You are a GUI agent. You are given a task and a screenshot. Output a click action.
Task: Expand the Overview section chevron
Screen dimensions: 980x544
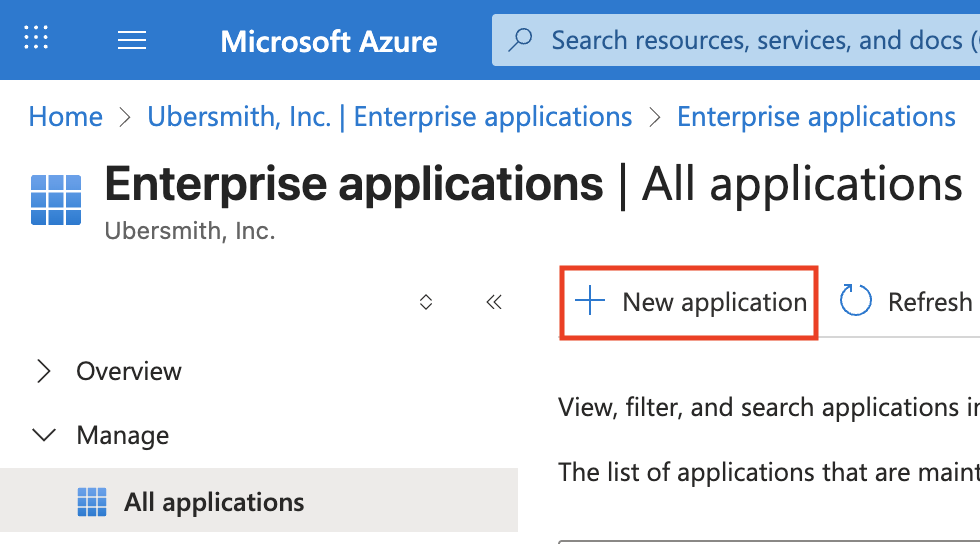pyautogui.click(x=43, y=371)
